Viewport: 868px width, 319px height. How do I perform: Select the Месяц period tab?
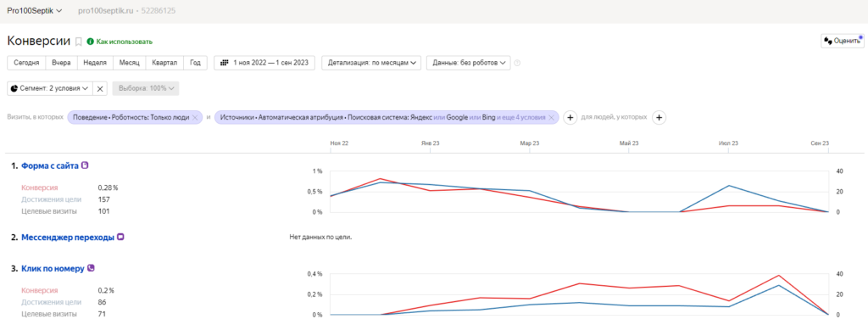coord(130,63)
